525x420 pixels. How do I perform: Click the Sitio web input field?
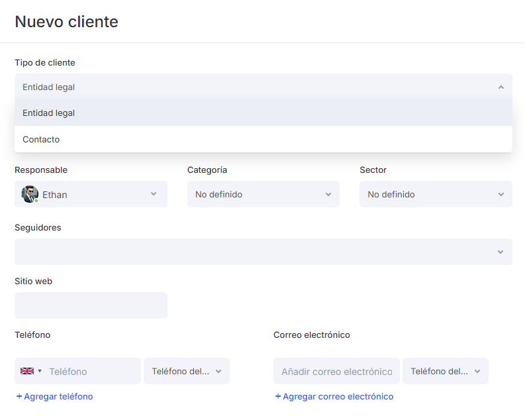[91, 305]
